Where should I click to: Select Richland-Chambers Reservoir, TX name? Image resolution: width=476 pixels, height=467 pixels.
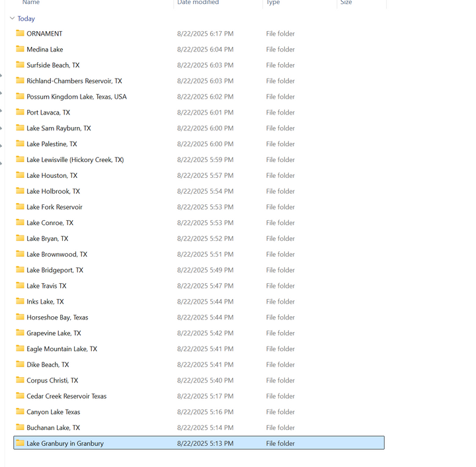[74, 81]
